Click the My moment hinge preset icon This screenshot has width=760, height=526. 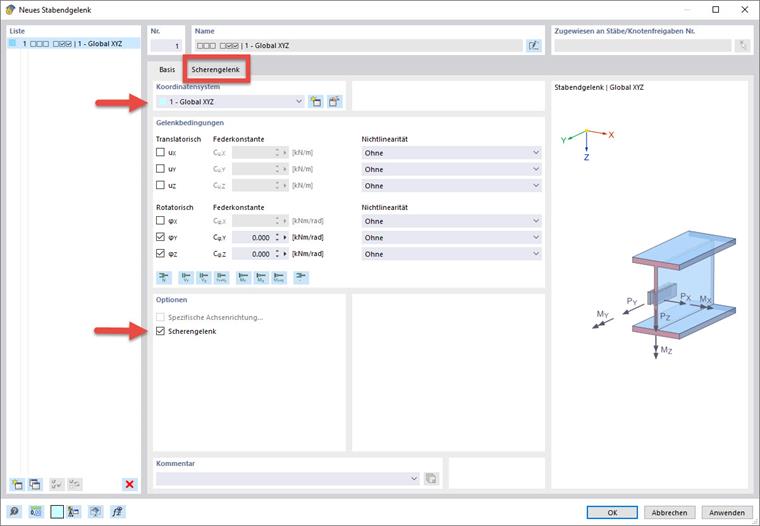[243, 278]
